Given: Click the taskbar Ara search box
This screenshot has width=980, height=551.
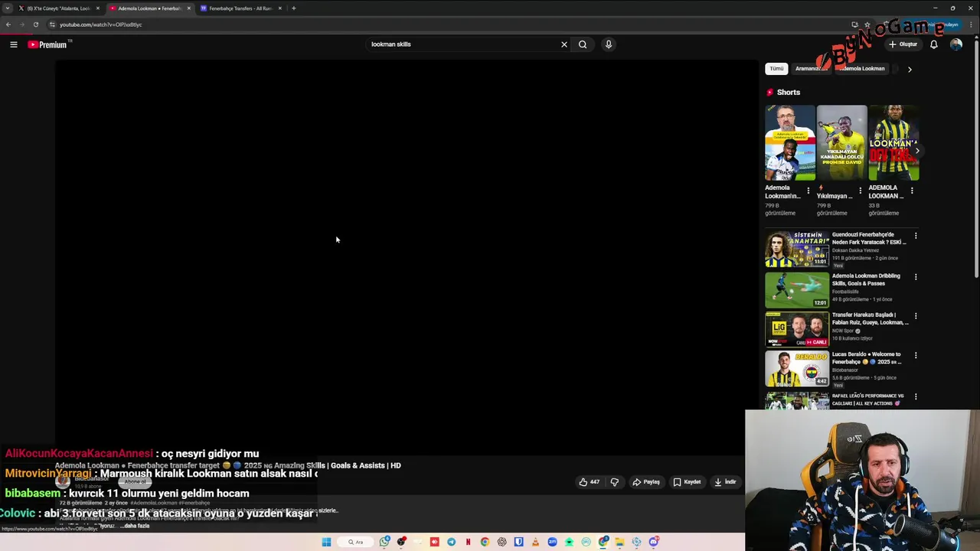Looking at the screenshot, I should tap(355, 542).
